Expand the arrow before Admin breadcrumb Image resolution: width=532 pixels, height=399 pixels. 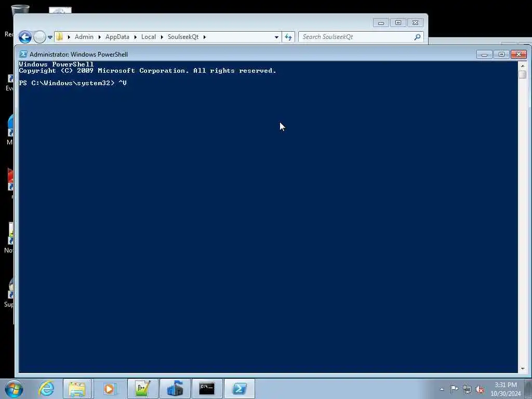point(69,37)
